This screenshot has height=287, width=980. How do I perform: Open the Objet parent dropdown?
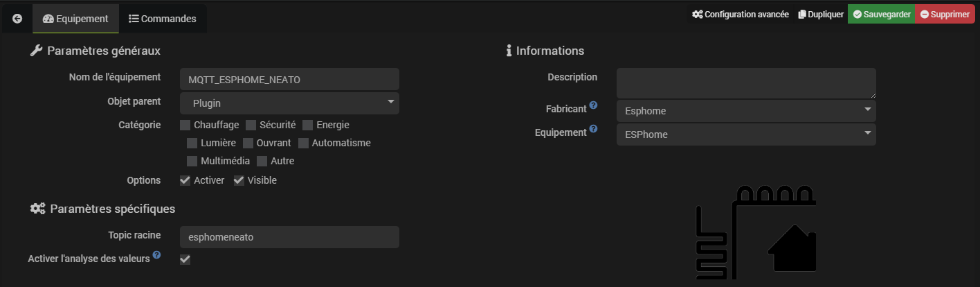289,103
